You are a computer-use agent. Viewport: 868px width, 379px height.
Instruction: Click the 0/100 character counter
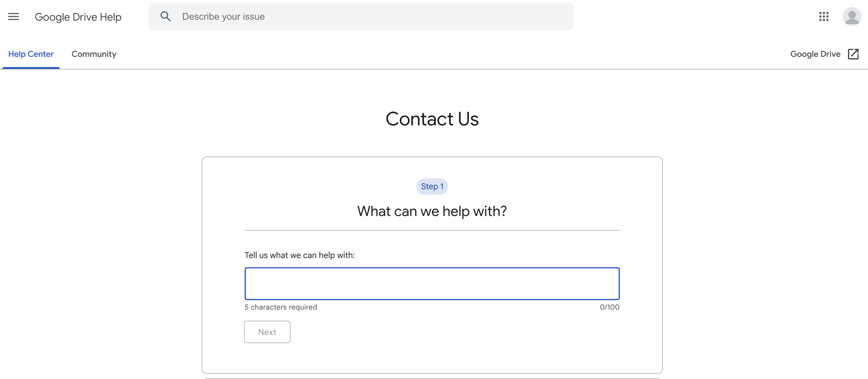point(609,307)
